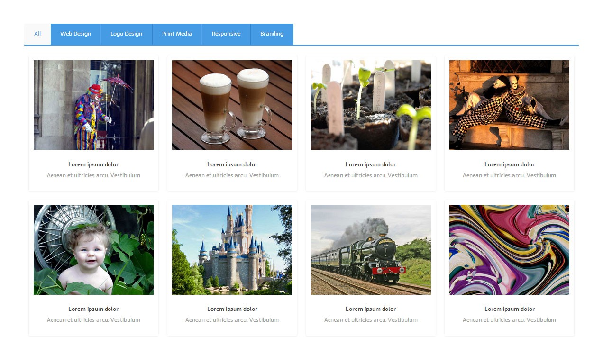Open the masked harlequins photo
The height and width of the screenshot is (364, 603).
(509, 105)
